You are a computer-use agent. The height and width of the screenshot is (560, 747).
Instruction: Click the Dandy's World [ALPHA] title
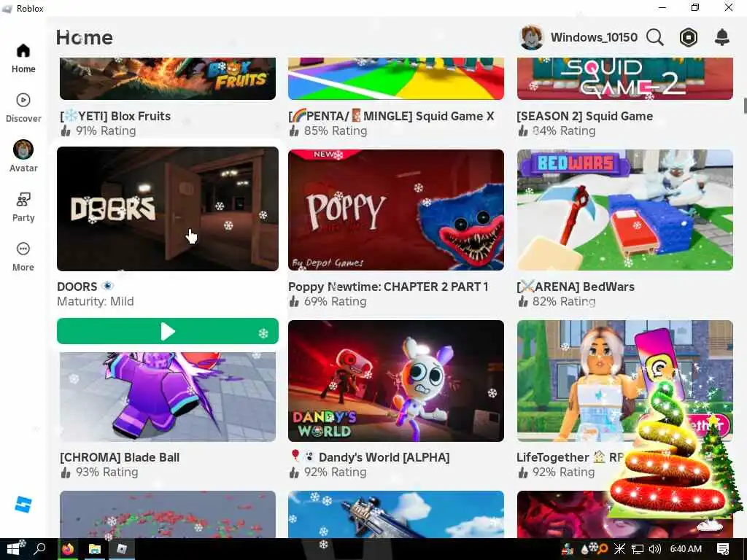[369, 458]
